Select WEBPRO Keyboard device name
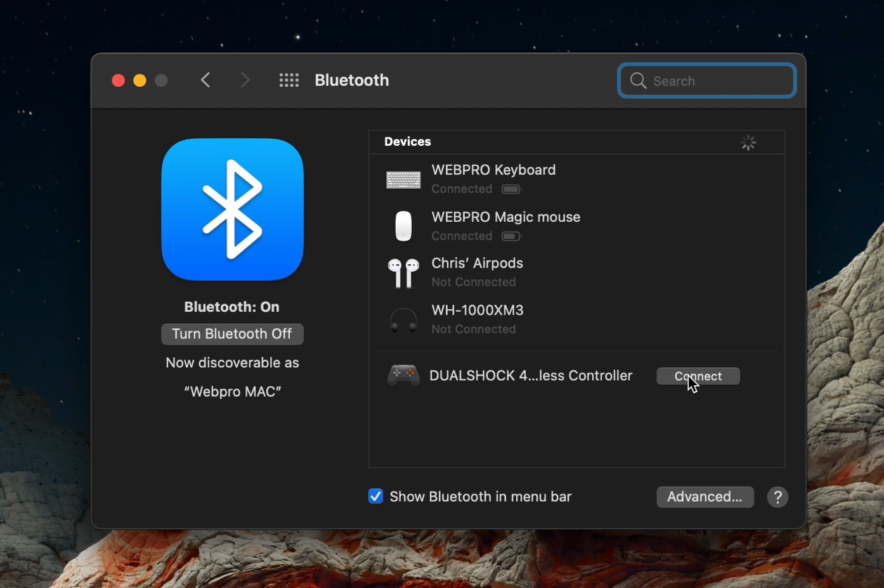 (493, 170)
